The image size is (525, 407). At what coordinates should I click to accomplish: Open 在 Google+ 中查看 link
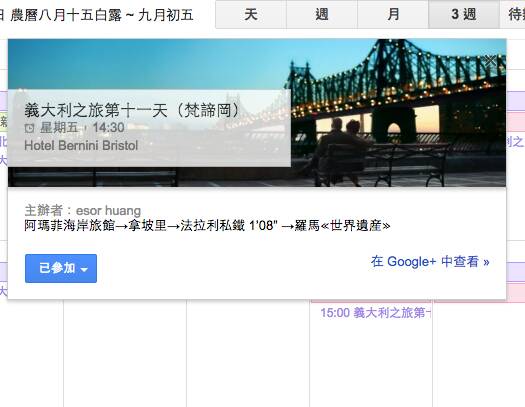[430, 261]
